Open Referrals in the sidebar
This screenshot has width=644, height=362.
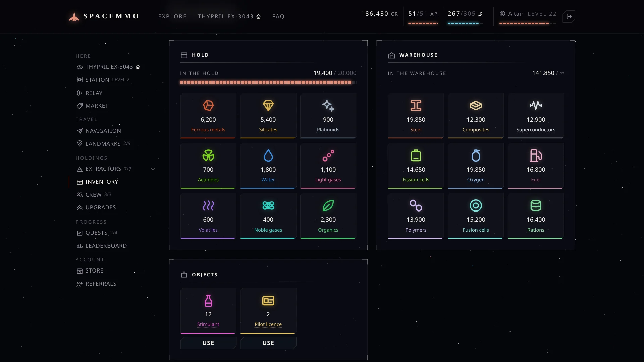(97, 284)
